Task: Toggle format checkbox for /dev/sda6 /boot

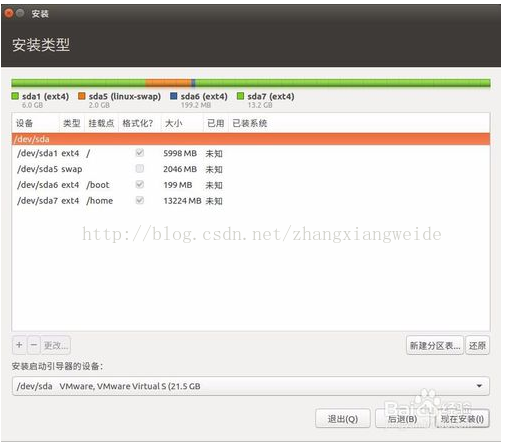Action: tap(140, 184)
